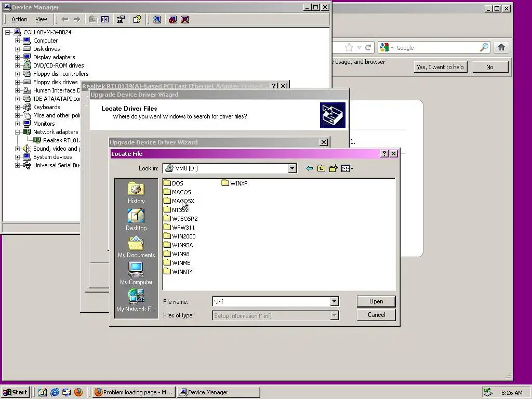Select Floppy disk controllers in the tree
This screenshot has height=399, width=532.
pyautogui.click(x=61, y=74)
